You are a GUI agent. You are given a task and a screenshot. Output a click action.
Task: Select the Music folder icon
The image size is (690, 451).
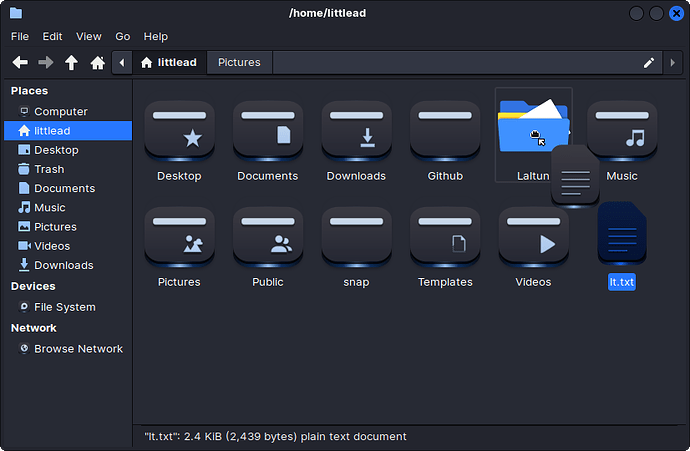pos(622,131)
